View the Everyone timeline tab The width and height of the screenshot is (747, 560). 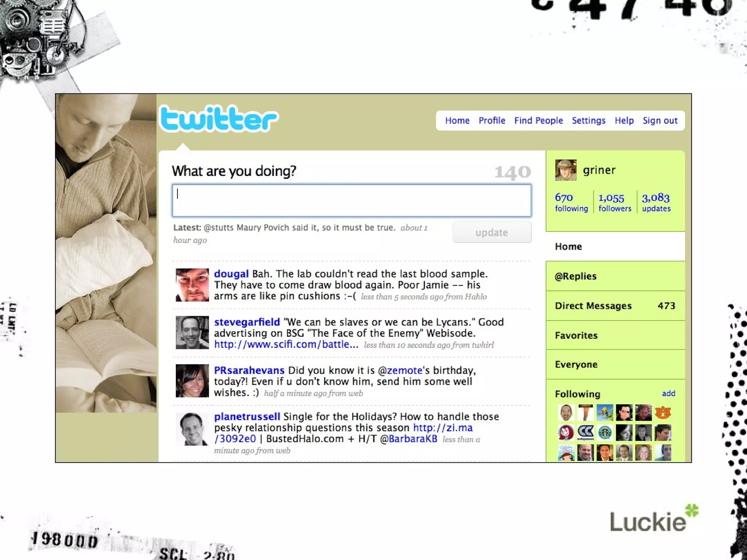click(x=615, y=365)
